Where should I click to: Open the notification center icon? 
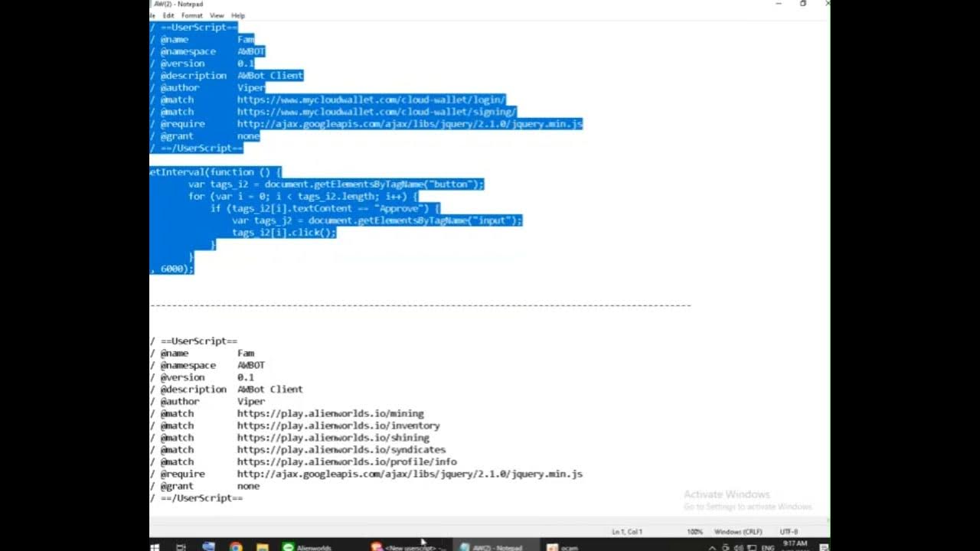click(824, 548)
